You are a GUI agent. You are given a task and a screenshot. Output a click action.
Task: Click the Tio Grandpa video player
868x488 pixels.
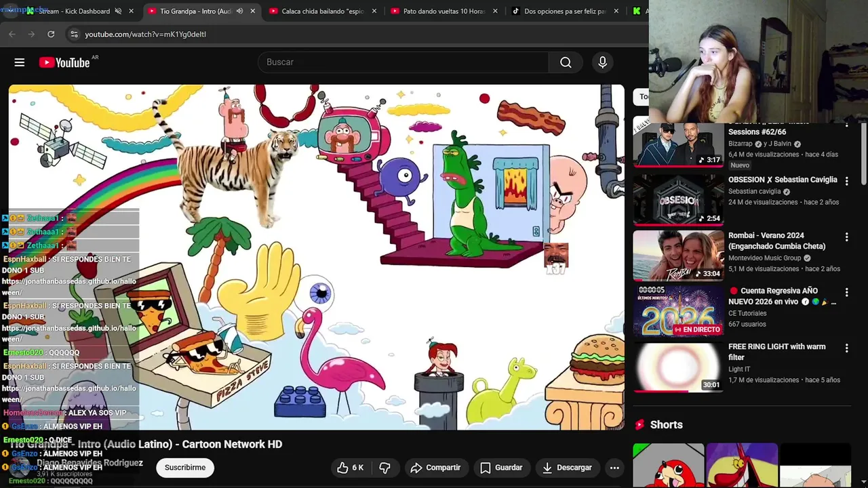point(316,257)
